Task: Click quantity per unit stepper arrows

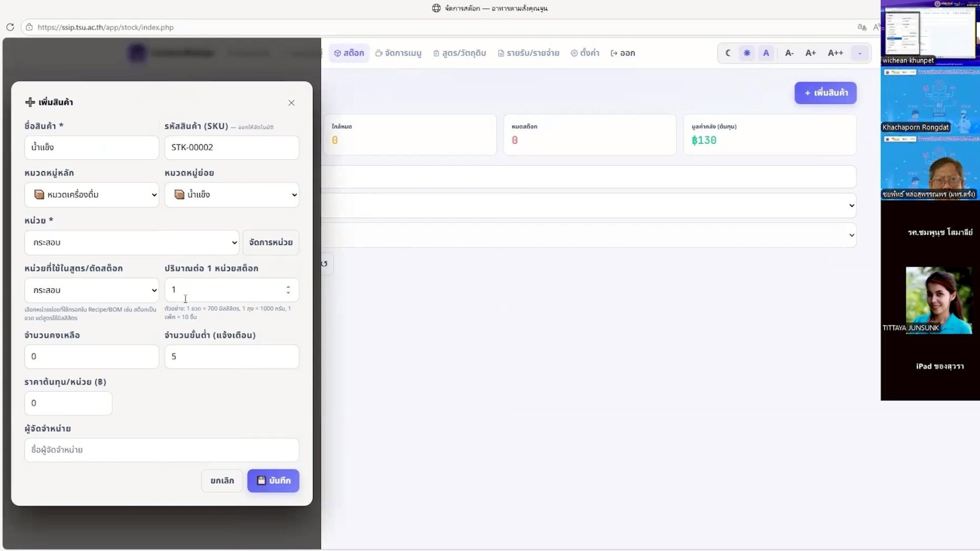Action: tap(288, 290)
